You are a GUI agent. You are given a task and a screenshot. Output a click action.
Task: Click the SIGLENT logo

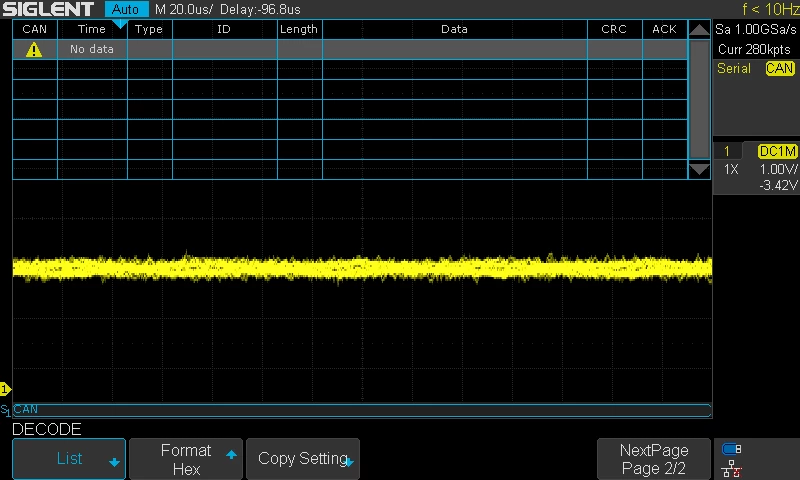(x=48, y=9)
